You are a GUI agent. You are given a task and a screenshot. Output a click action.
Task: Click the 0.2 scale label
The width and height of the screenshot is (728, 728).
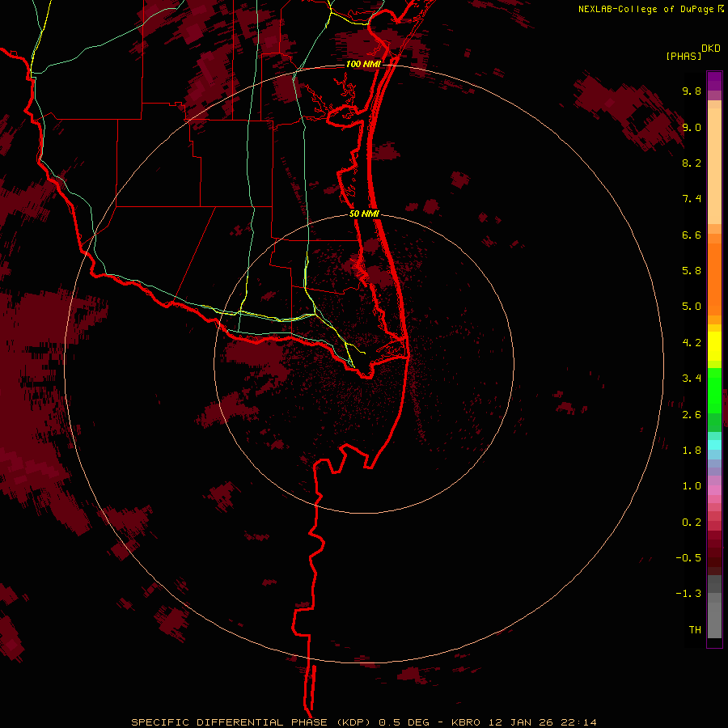(x=692, y=523)
